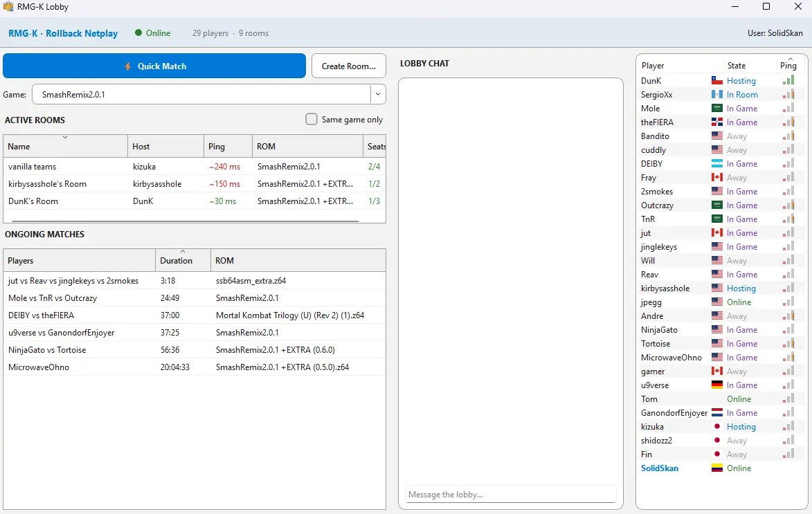Sort ongoing matches by Players column
The height and width of the screenshot is (514, 812).
pos(79,260)
